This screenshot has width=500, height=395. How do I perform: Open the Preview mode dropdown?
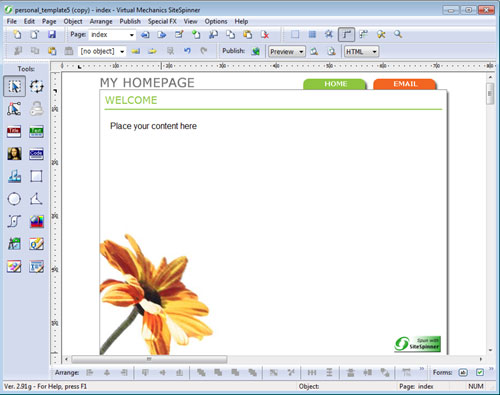point(287,52)
